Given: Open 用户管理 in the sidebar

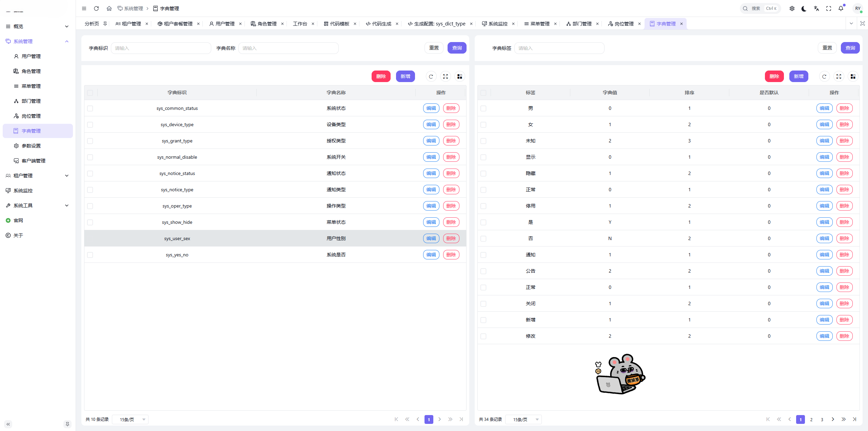Looking at the screenshot, I should pyautogui.click(x=38, y=56).
